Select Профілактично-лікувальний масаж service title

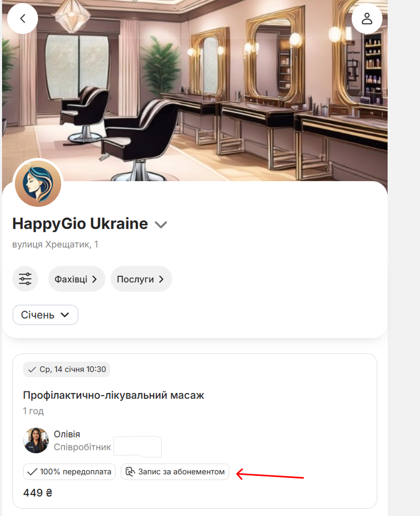(114, 395)
